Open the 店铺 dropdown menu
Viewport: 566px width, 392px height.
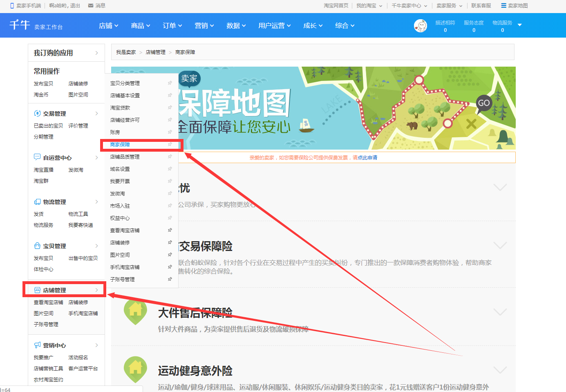click(x=109, y=25)
